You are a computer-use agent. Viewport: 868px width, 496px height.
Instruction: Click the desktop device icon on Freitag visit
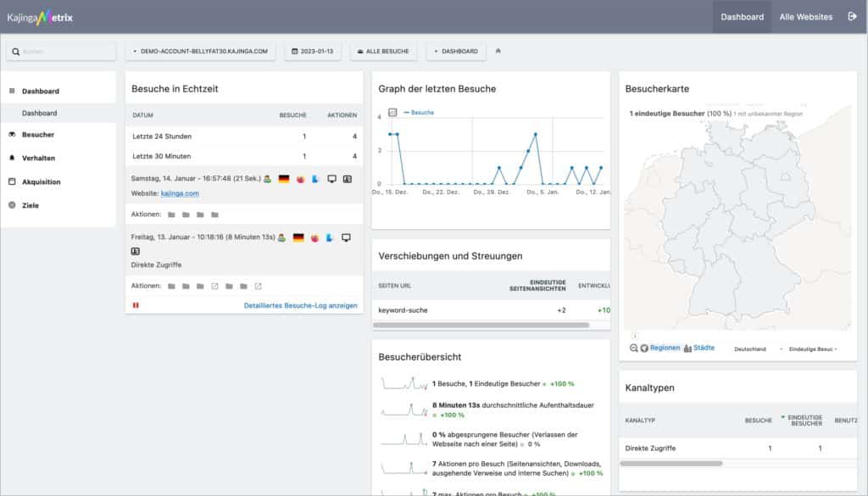coord(346,237)
